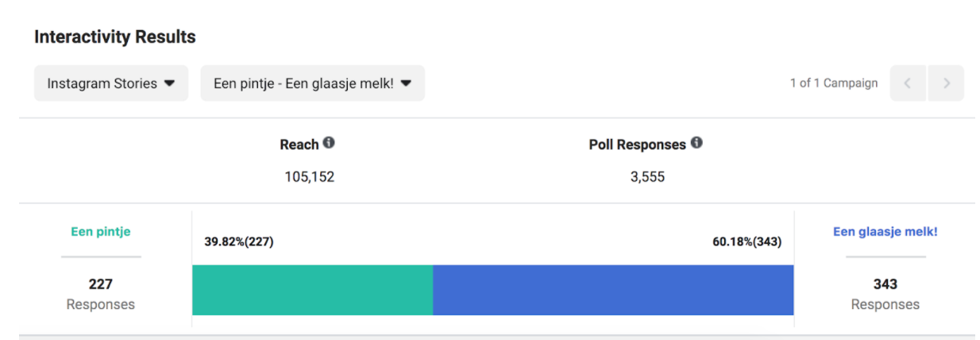
Task: Click the 1 of 1 Campaign text
Action: (x=833, y=83)
